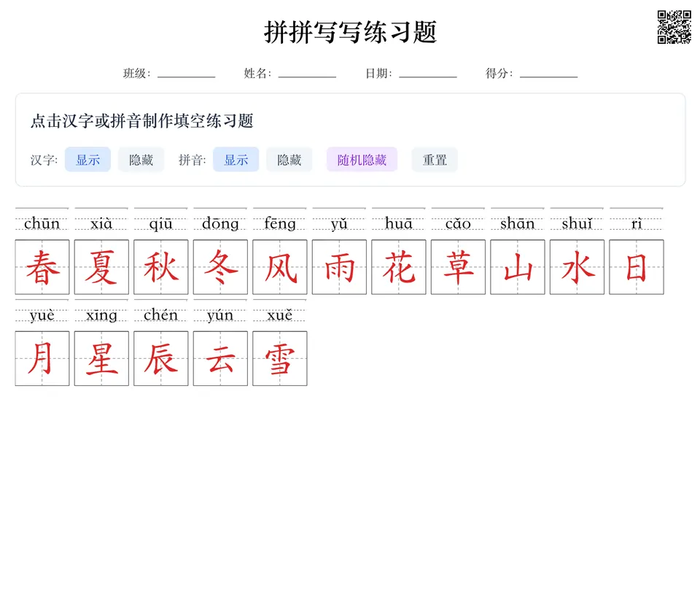The image size is (700, 615).
Task: Show Chinese characters with 汉字 显示 button
Action: [87, 160]
